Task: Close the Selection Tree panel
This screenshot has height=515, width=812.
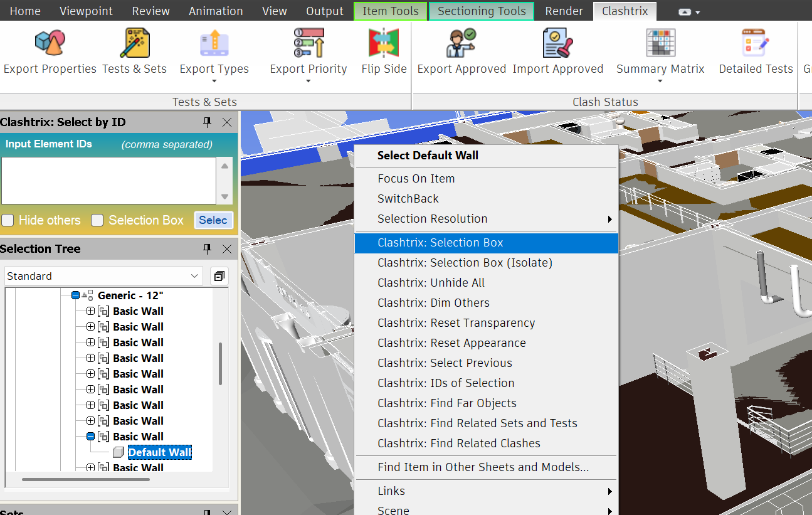Action: pyautogui.click(x=227, y=249)
